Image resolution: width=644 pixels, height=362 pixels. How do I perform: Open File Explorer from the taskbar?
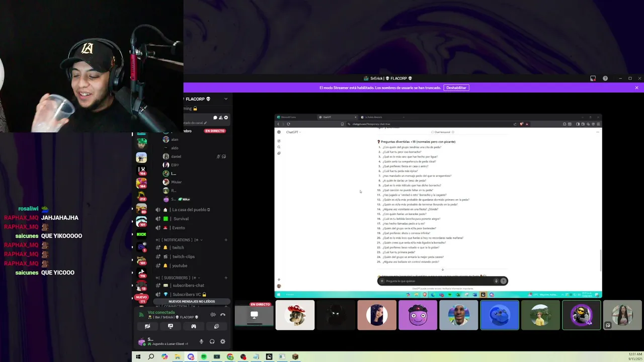[x=178, y=357]
